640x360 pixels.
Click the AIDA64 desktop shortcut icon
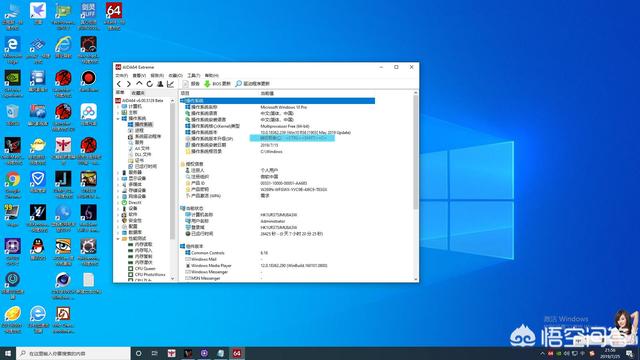click(x=114, y=16)
